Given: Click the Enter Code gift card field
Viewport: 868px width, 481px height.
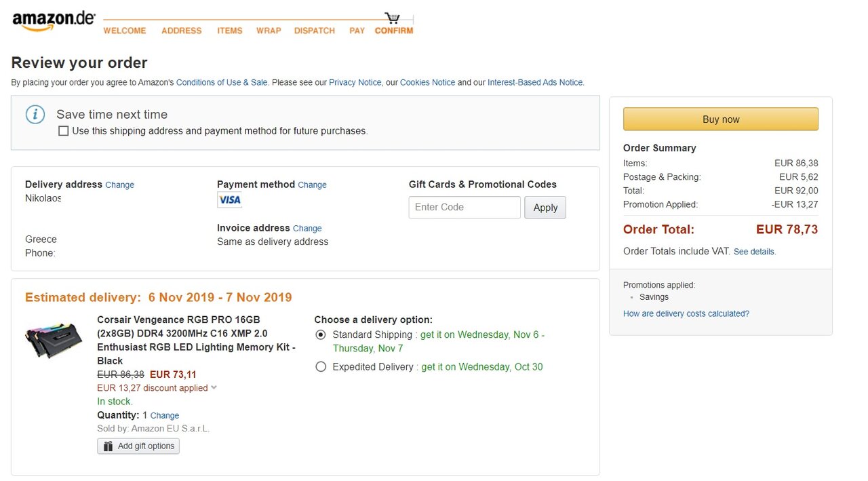Looking at the screenshot, I should pyautogui.click(x=465, y=207).
